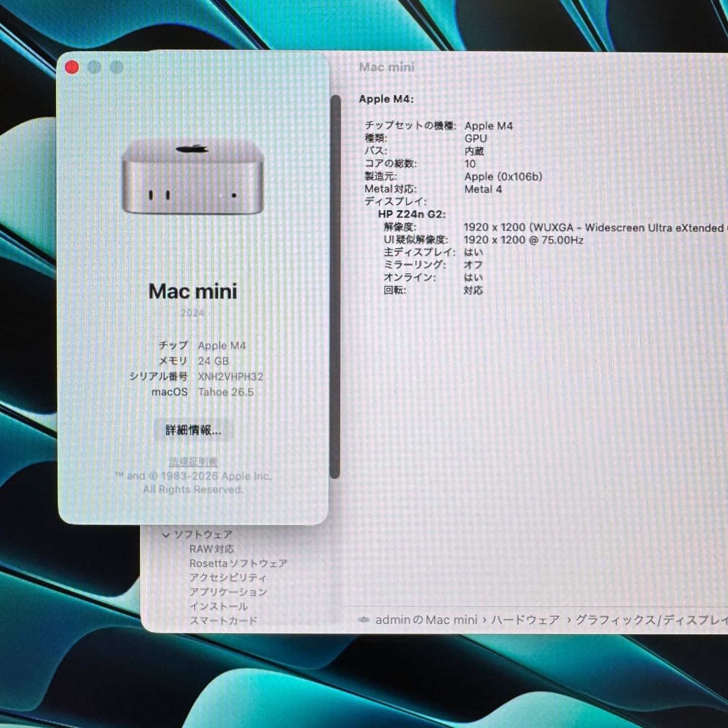728x728 pixels.
Task: Click the Metal 4 value
Action: [x=483, y=189]
